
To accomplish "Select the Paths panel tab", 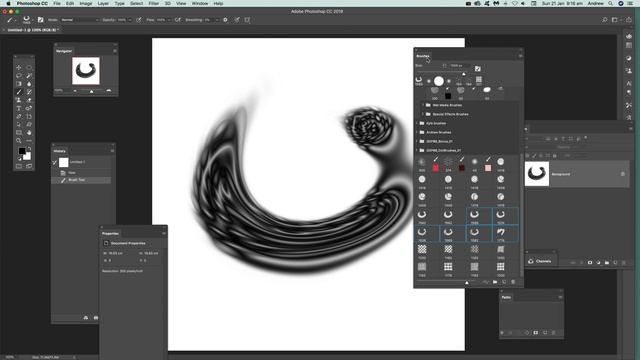I will pyautogui.click(x=506, y=297).
